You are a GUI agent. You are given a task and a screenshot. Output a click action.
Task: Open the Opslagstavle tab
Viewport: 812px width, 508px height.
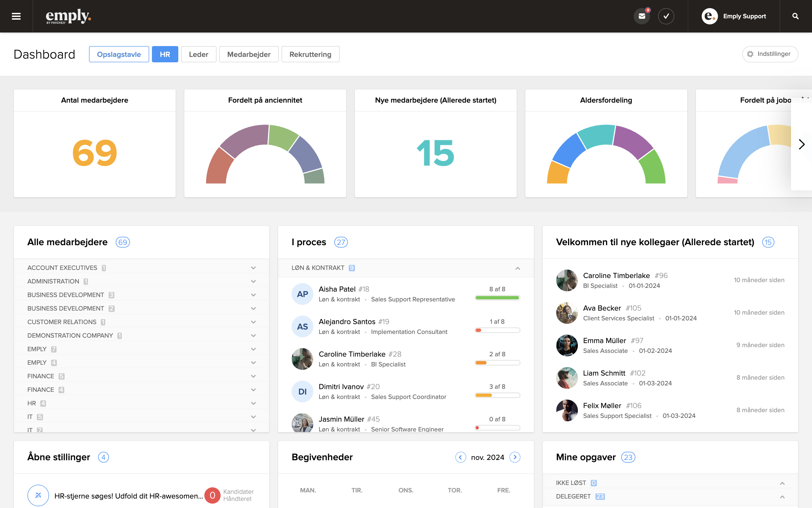pos(119,55)
